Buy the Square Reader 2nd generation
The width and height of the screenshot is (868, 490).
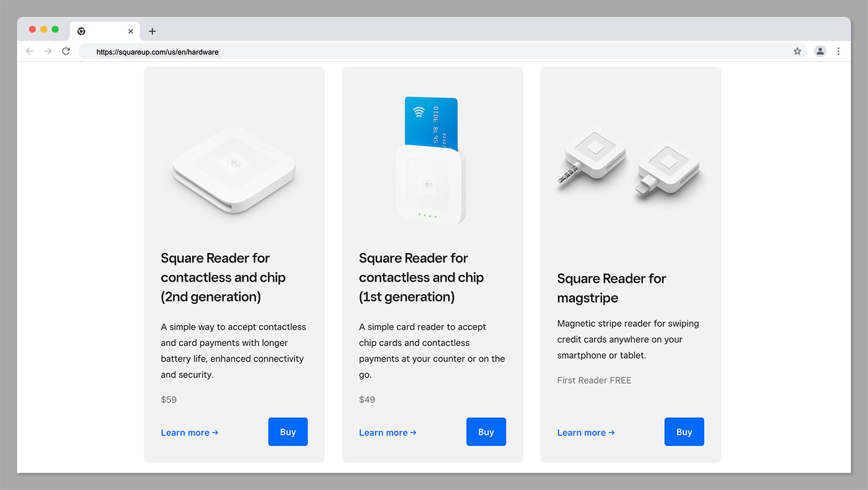288,432
